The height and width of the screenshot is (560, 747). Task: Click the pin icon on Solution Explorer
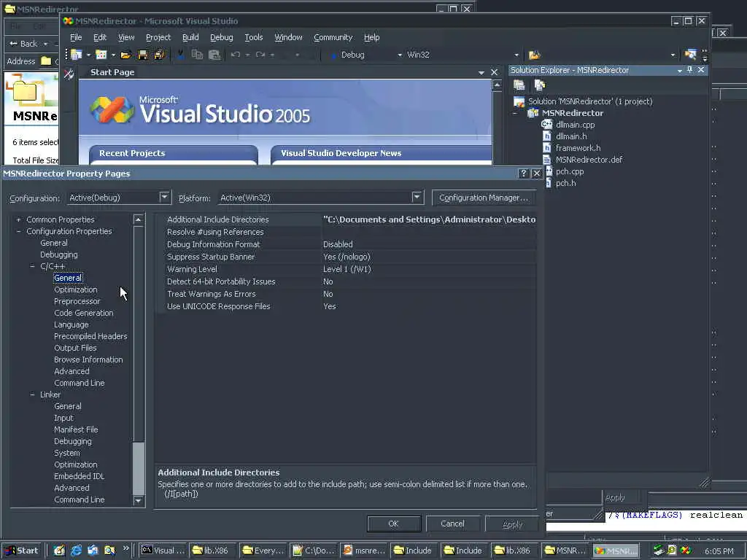click(690, 70)
